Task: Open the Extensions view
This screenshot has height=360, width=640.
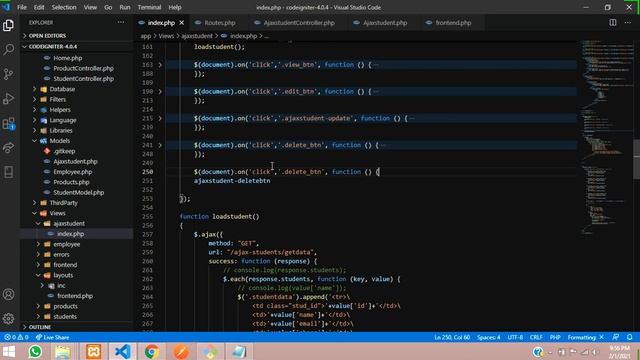Action: pyautogui.click(x=9, y=123)
